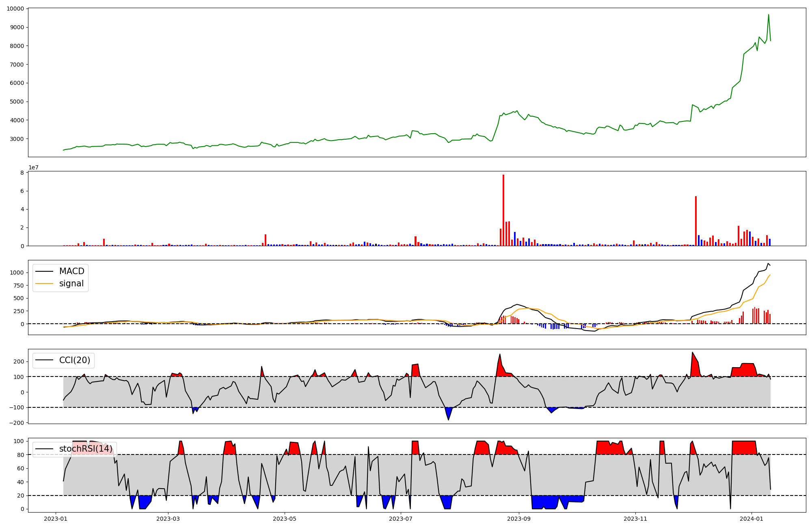This screenshot has width=812, height=528.
Task: Click the signal legend entry
Action: click(71, 283)
